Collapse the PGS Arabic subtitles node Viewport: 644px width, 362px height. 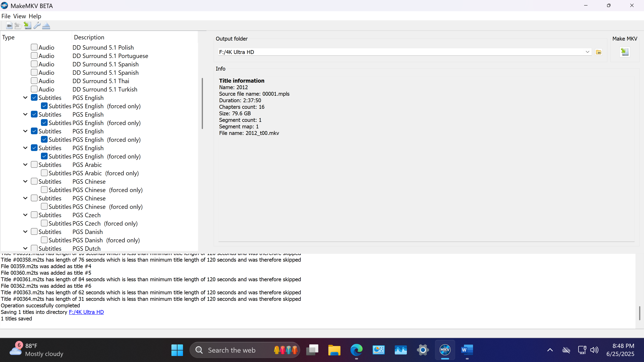[25, 165]
